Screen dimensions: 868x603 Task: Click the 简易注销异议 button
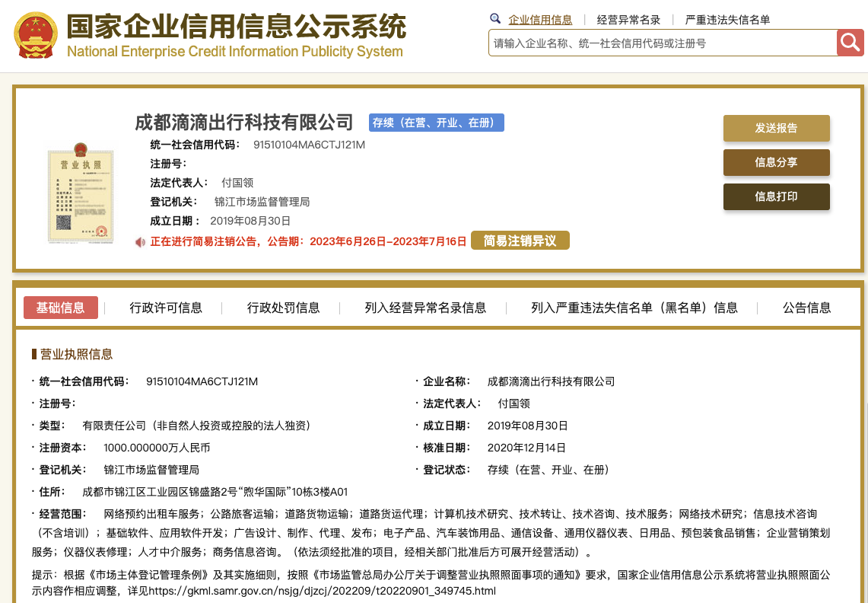[x=520, y=240]
